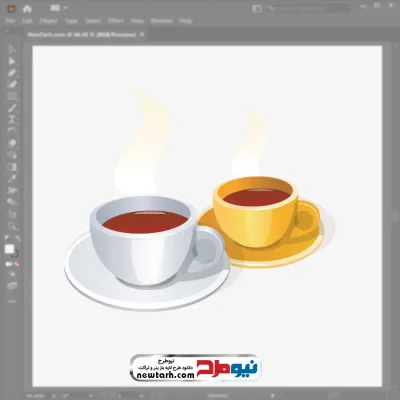Open the arrange documents dropdown
Viewport: 400px width, 400px height.
59,8
